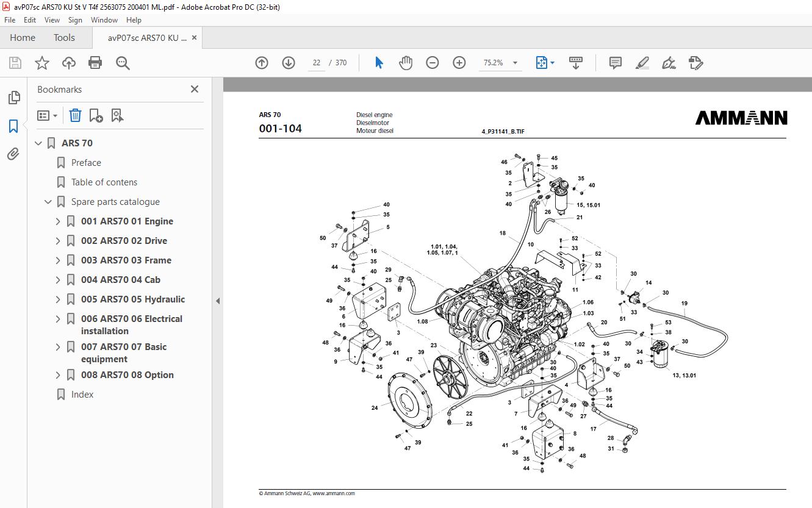The image size is (812, 508).
Task: Open page thumbnails panel icon
Action: click(x=13, y=98)
